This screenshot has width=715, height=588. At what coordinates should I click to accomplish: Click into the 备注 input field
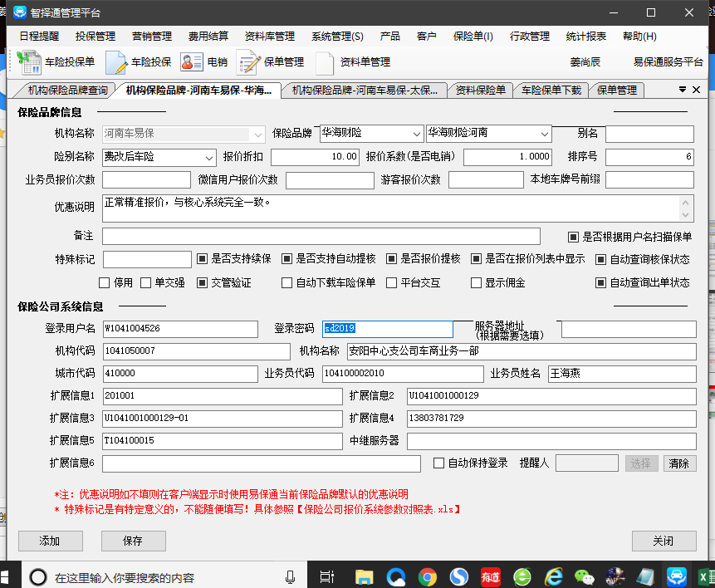tap(321, 236)
